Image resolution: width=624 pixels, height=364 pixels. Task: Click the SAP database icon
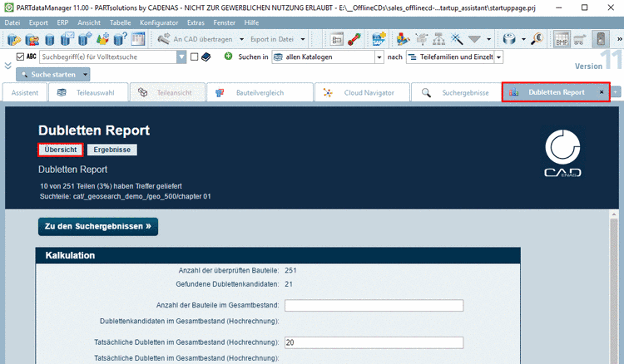click(379, 39)
